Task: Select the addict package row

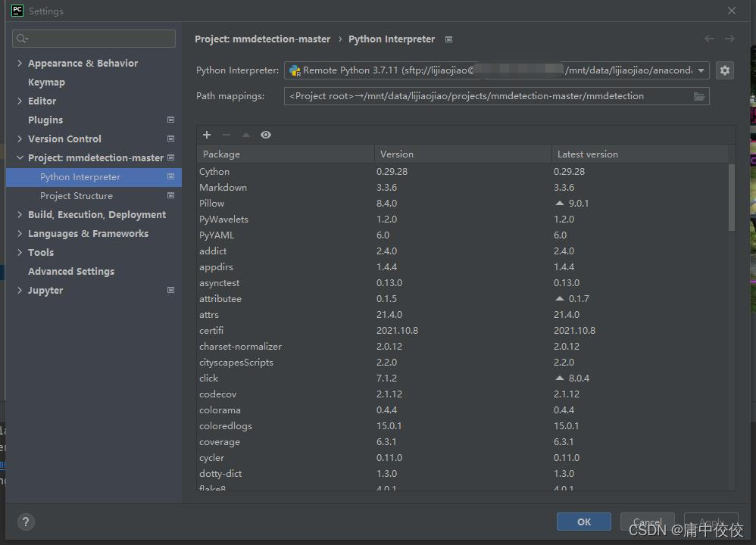Action: point(463,251)
